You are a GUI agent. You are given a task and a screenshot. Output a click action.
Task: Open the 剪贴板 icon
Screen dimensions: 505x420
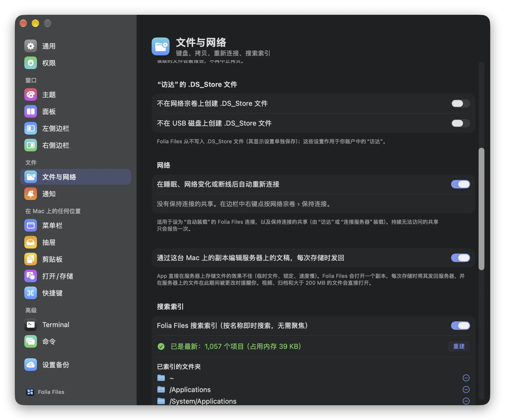click(31, 259)
